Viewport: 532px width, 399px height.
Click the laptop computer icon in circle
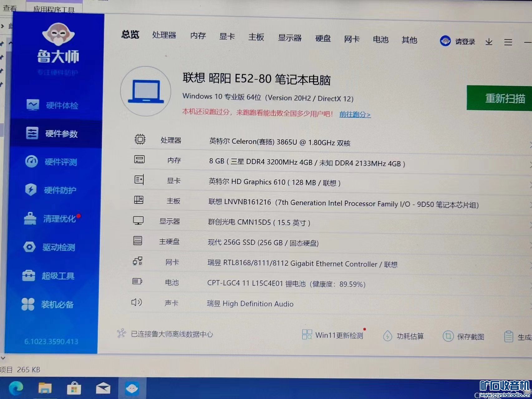(146, 91)
